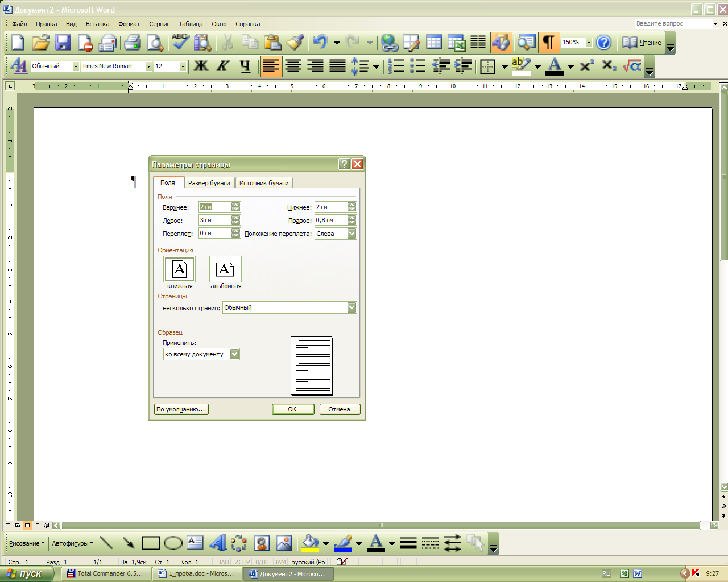The width and height of the screenshot is (728, 582).
Task: Apply superscript formatting
Action: click(x=587, y=66)
